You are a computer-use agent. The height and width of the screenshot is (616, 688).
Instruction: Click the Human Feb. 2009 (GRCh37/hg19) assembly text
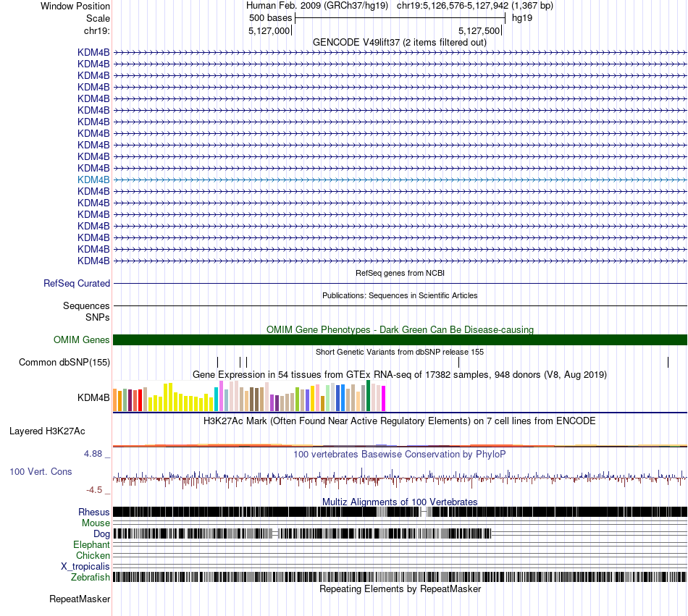tap(316, 6)
